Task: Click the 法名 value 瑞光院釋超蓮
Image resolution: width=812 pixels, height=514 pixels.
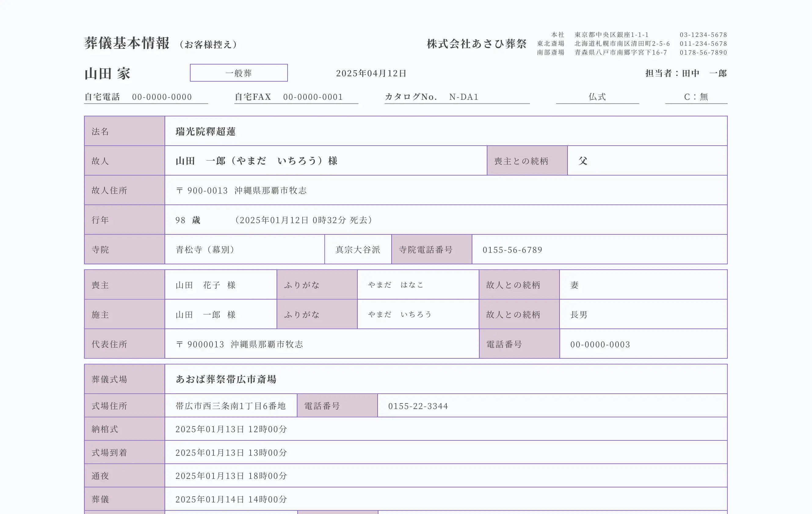Action: pos(205,131)
